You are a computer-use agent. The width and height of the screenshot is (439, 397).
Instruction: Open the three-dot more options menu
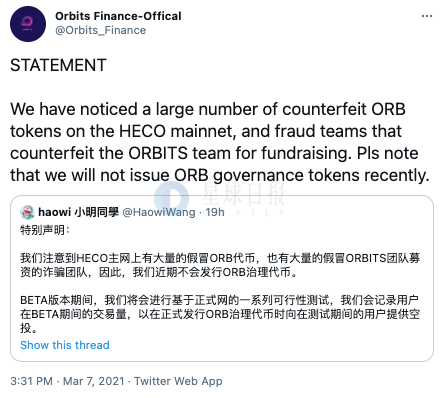click(x=427, y=16)
